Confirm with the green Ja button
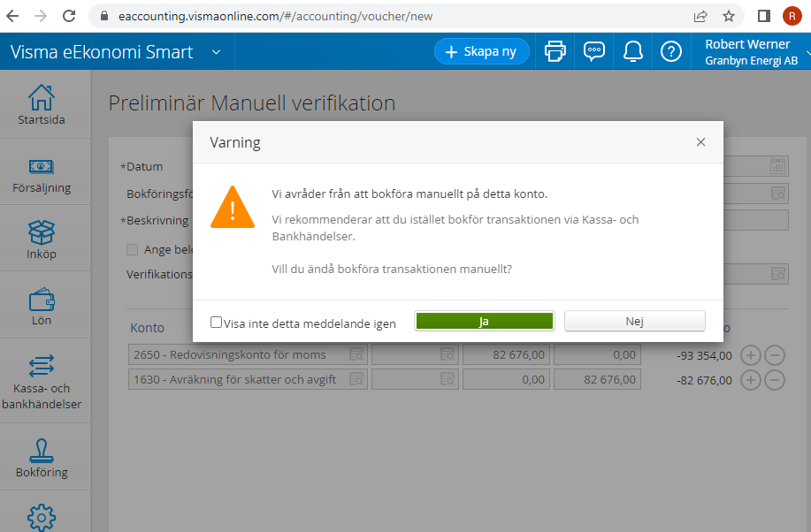 point(485,321)
